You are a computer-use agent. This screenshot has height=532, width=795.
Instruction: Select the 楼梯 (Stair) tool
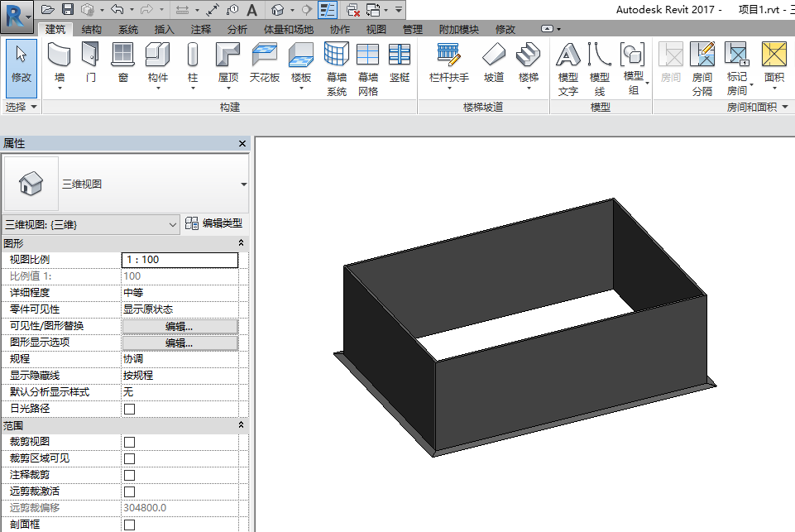(529, 66)
